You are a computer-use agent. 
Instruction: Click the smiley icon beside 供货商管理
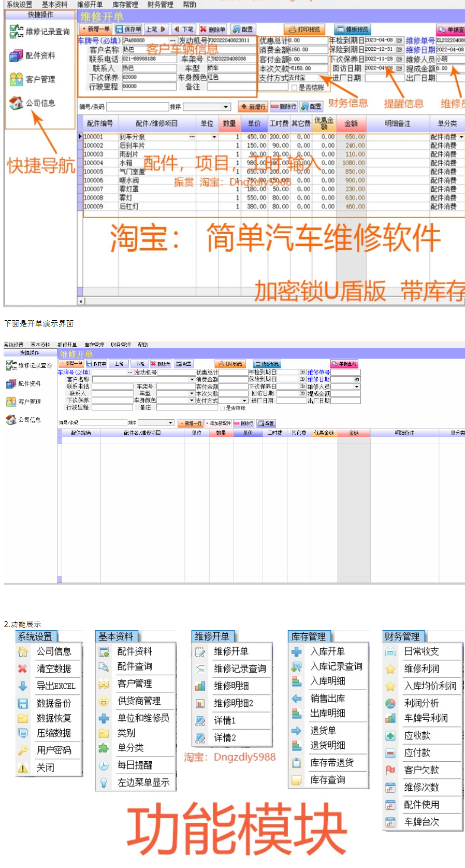pyautogui.click(x=104, y=701)
